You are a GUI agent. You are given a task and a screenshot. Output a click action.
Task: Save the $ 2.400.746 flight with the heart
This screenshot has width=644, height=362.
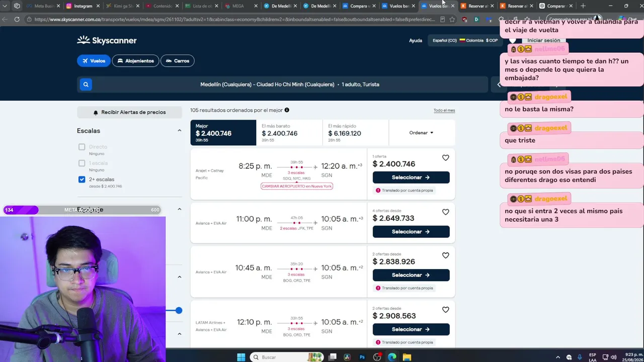(x=445, y=158)
